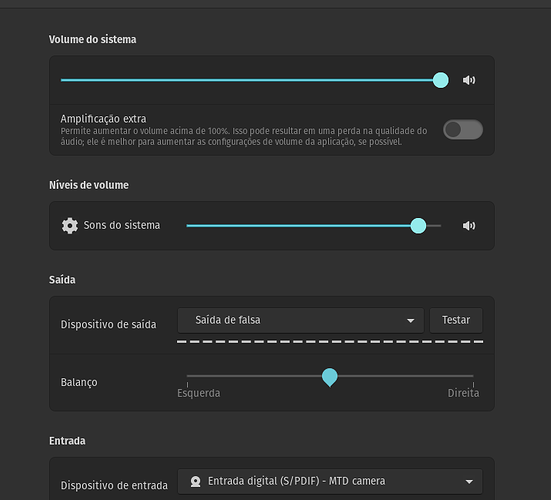This screenshot has width=551, height=500.
Task: Click the Níveis de volume heading
Action: (x=89, y=185)
